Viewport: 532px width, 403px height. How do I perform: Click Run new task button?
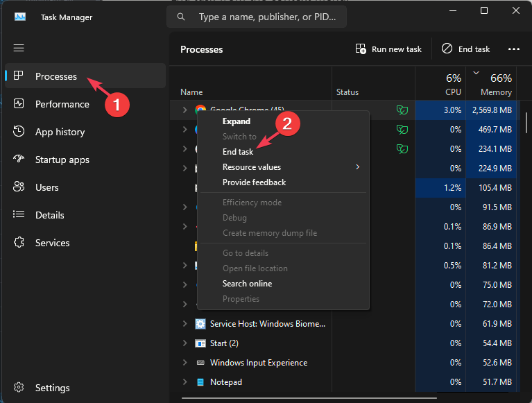click(x=388, y=49)
